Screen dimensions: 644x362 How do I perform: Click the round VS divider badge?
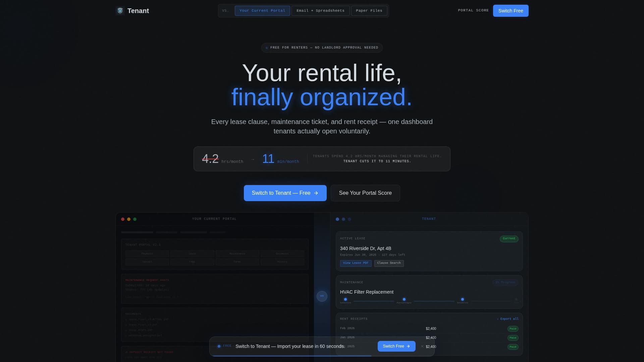[x=322, y=296]
